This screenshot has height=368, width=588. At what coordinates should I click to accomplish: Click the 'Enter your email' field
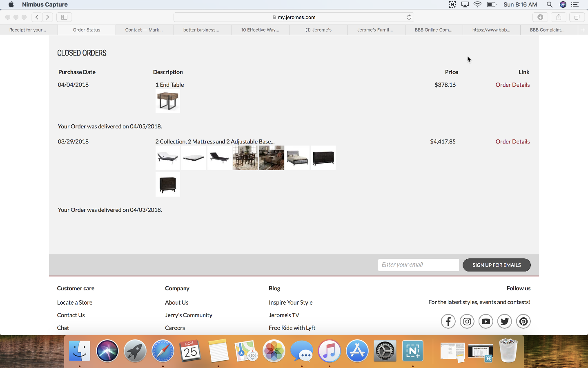419,265
